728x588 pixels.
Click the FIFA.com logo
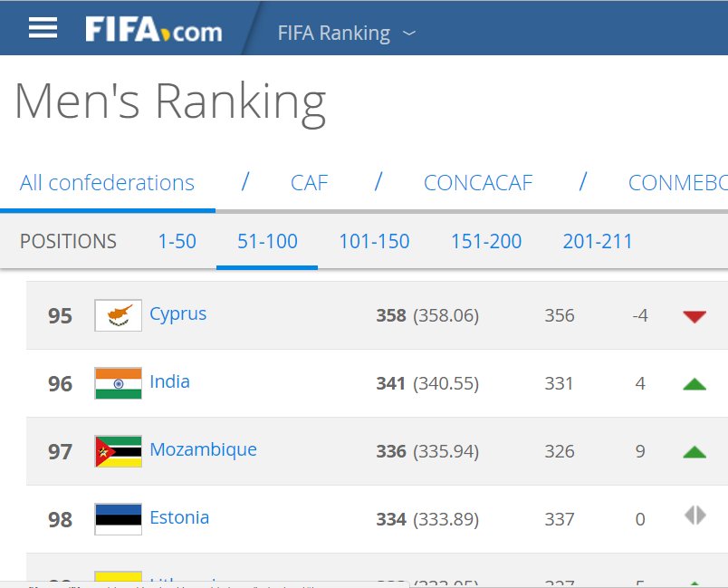(154, 30)
